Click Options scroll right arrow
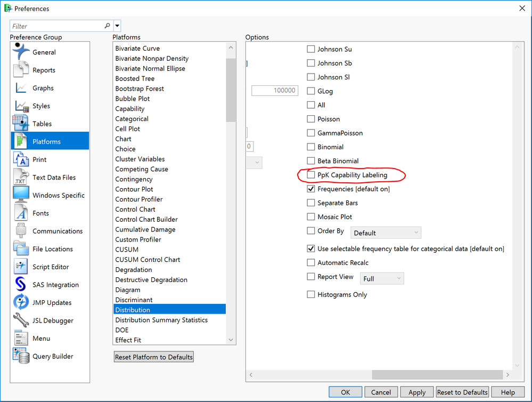This screenshot has height=402, width=532. point(508,374)
